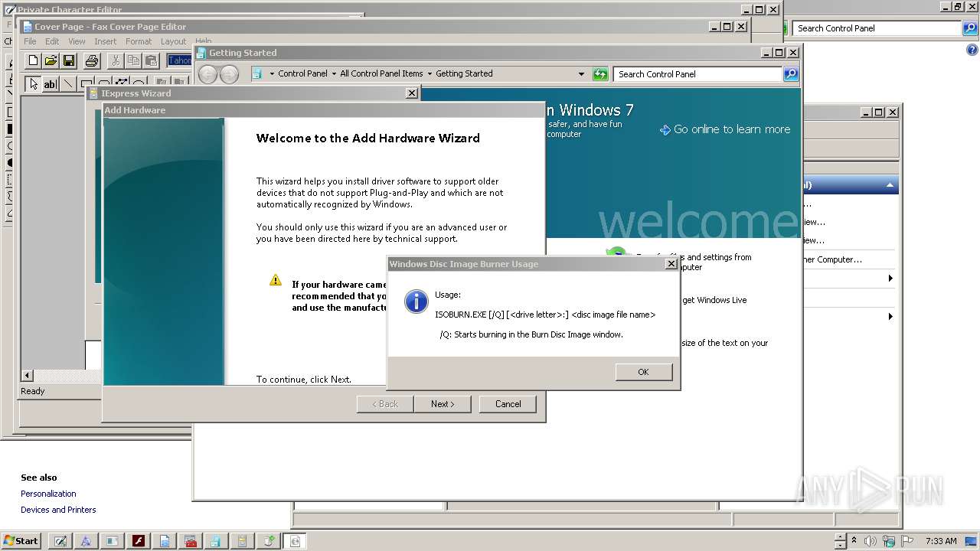980x551 pixels.
Task: Expand the arrow before Getting Started breadcrumb
Action: point(430,74)
